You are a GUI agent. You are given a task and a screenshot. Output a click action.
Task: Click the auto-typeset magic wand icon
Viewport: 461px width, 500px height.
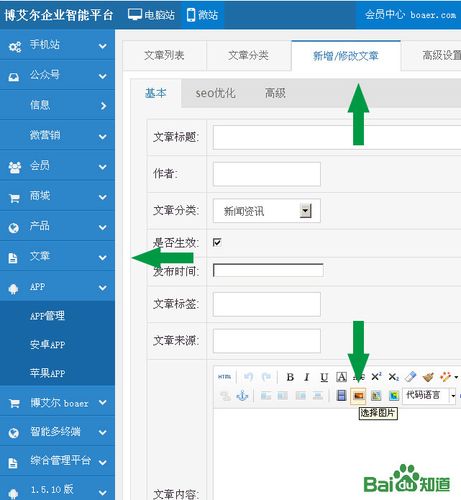click(x=445, y=377)
